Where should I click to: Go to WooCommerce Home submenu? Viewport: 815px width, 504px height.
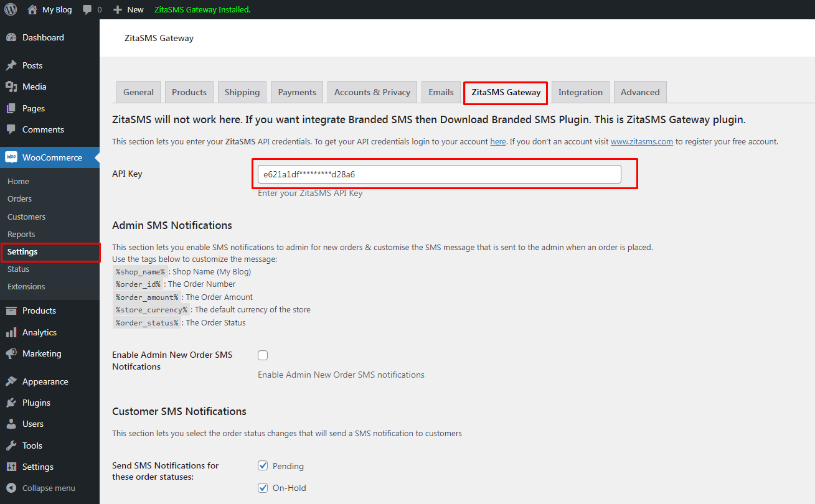click(19, 182)
